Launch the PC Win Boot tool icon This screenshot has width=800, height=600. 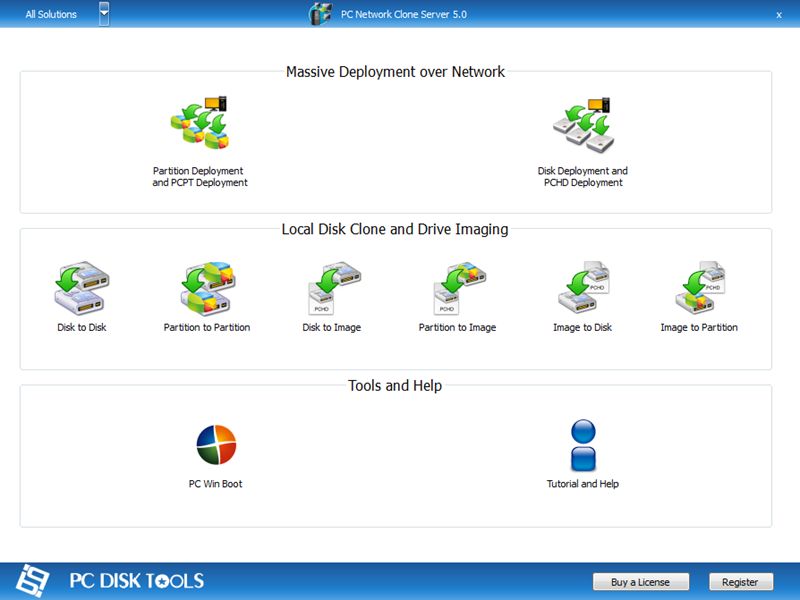[216, 444]
